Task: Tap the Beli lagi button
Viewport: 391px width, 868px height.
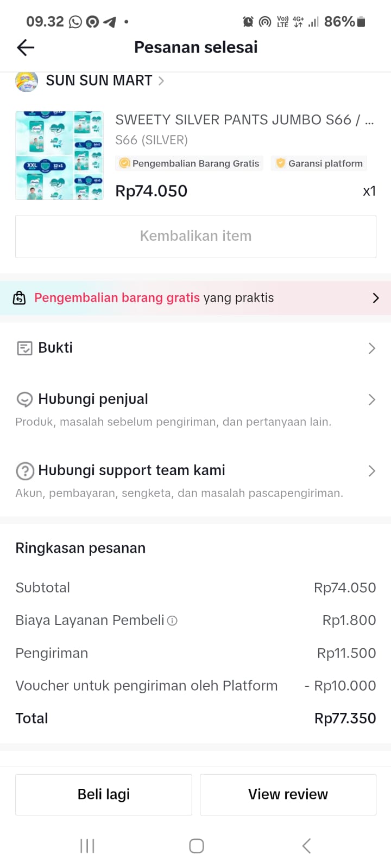Action: [x=104, y=794]
